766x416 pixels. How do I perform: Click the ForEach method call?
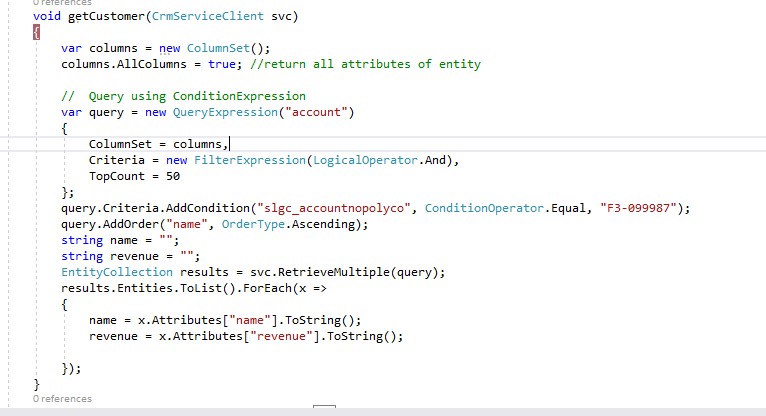267,288
